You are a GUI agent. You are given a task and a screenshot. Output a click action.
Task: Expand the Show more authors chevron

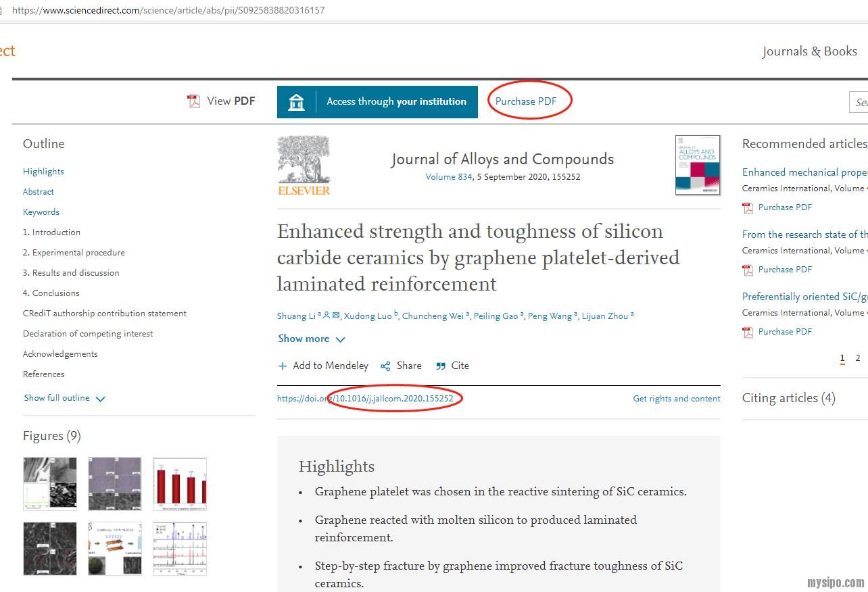tap(340, 339)
